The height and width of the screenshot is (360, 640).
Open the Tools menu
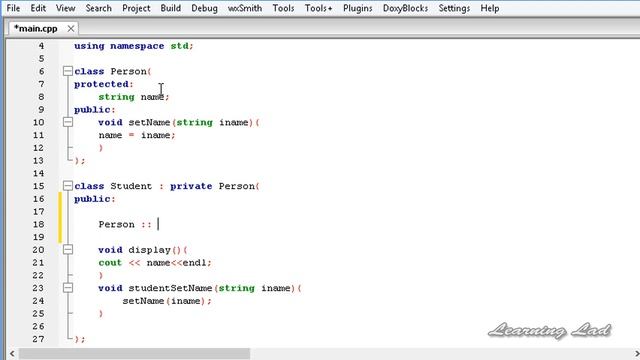point(283,8)
